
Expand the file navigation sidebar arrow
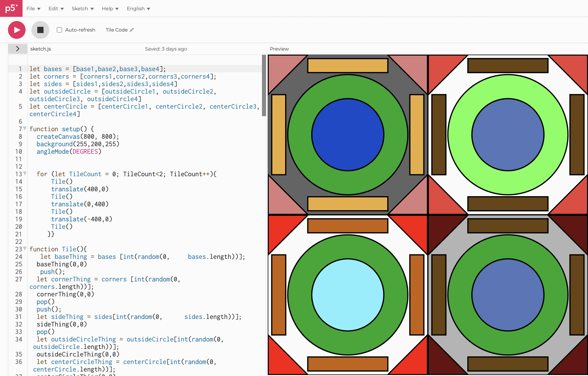coord(18,49)
